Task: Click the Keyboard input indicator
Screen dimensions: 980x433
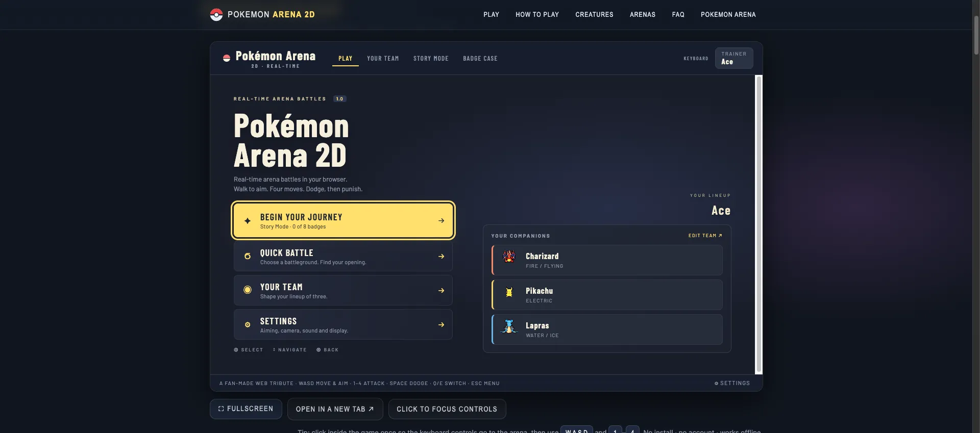Action: [x=696, y=59]
